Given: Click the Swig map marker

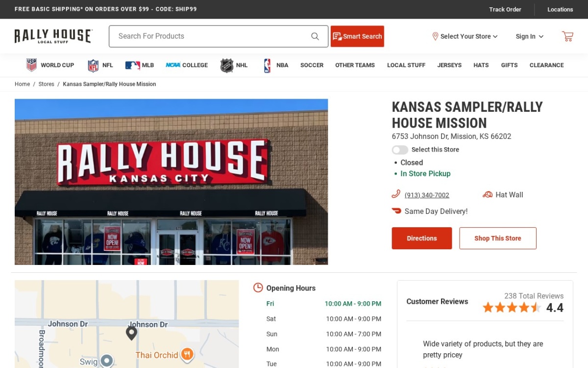Looking at the screenshot, I should coord(107,361).
